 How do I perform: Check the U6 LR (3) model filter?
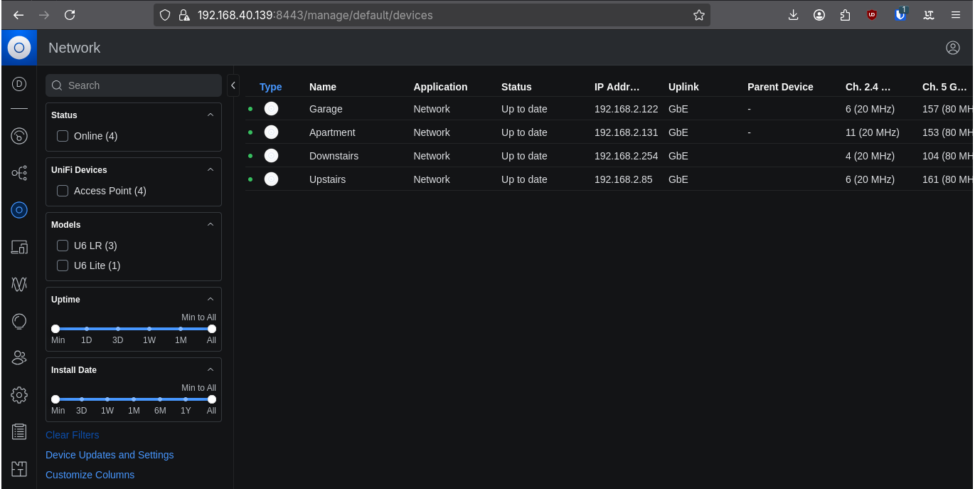pyautogui.click(x=63, y=246)
